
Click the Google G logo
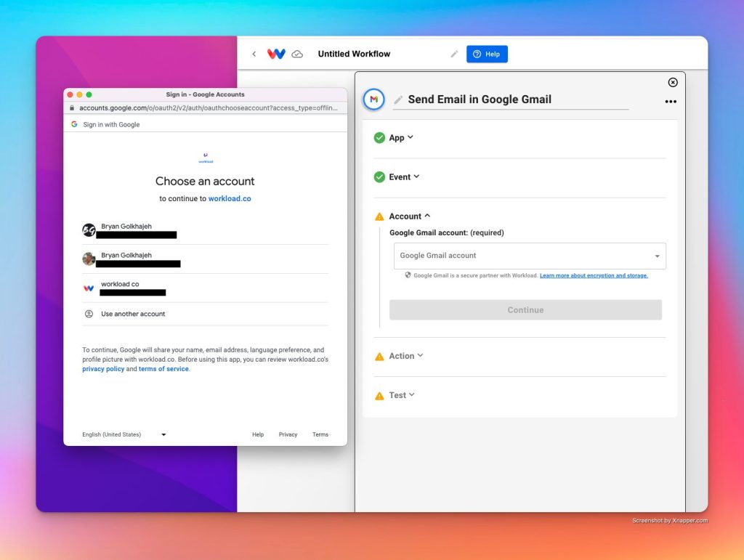pos(75,124)
